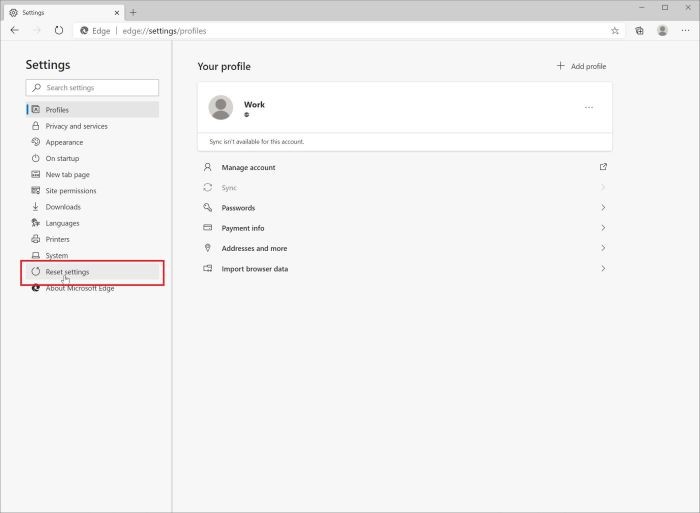
Task: Open About Microsoft Edge
Action: (x=92, y=288)
